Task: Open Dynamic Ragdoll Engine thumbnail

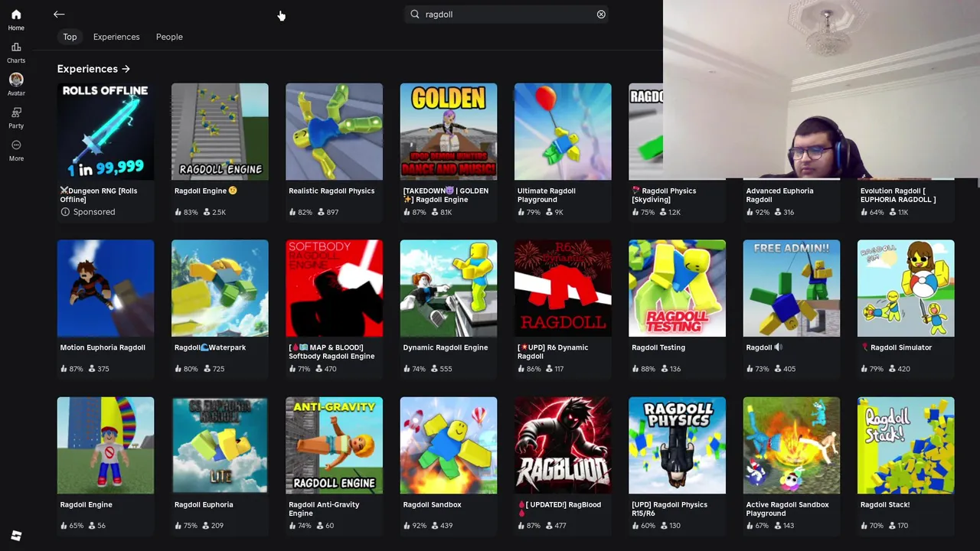Action: [x=448, y=289]
